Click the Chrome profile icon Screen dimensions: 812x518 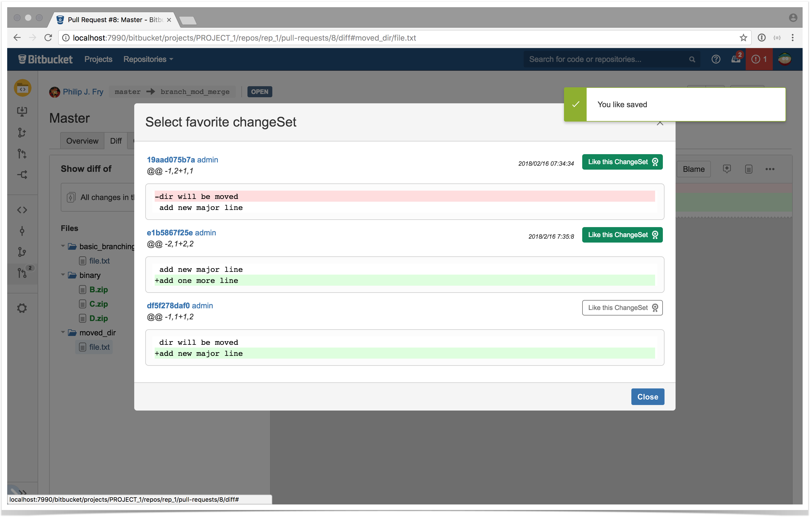tap(793, 17)
